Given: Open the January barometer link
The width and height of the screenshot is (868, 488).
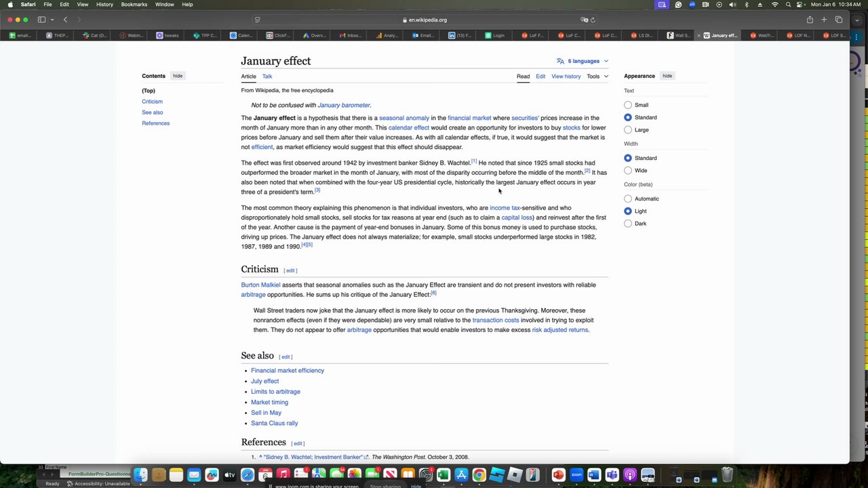Looking at the screenshot, I should [344, 105].
